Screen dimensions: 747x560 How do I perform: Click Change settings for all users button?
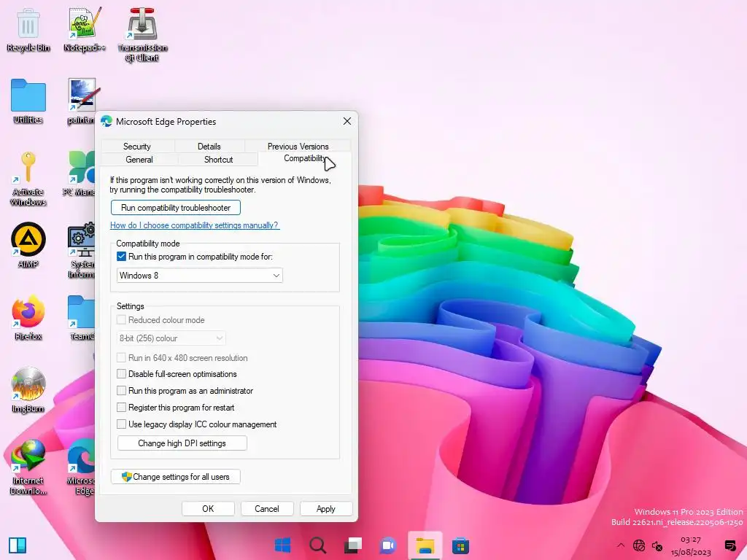(x=175, y=477)
